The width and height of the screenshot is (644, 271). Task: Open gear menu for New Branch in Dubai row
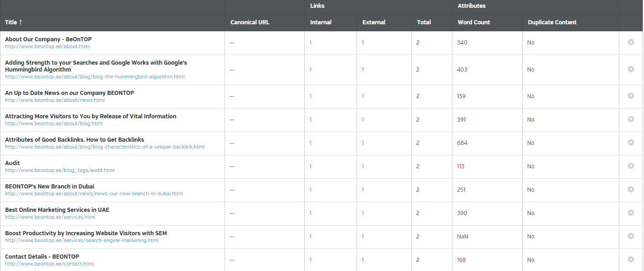point(631,189)
